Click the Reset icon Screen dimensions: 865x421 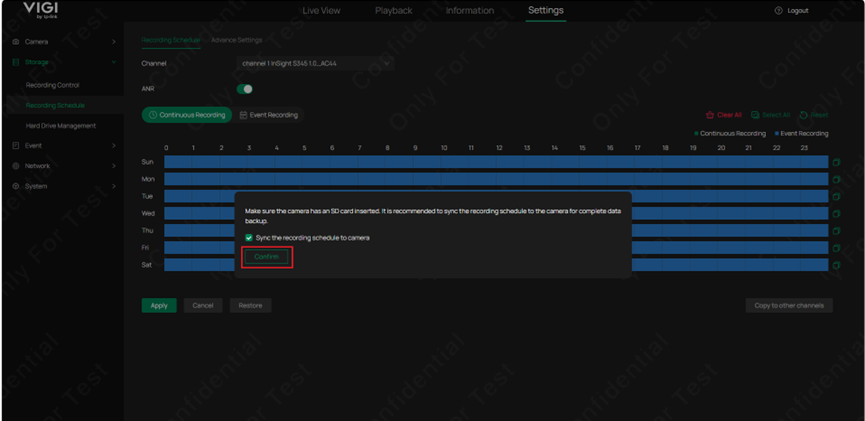pos(804,115)
